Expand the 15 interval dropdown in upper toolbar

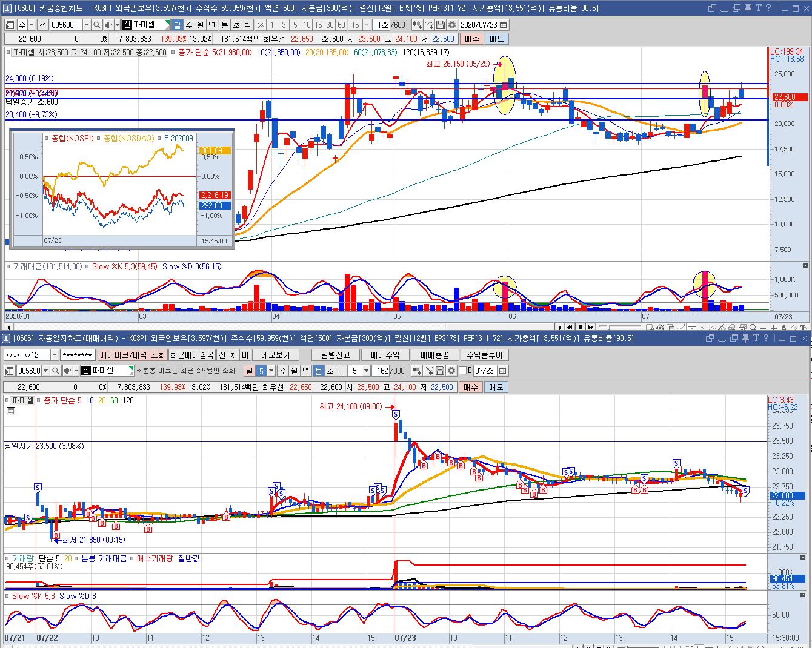tap(367, 25)
